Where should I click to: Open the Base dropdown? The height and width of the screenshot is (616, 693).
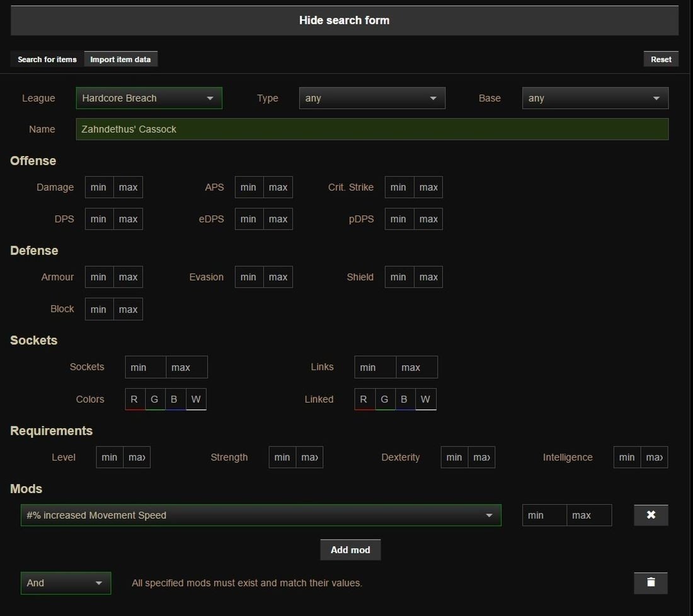[x=595, y=98]
